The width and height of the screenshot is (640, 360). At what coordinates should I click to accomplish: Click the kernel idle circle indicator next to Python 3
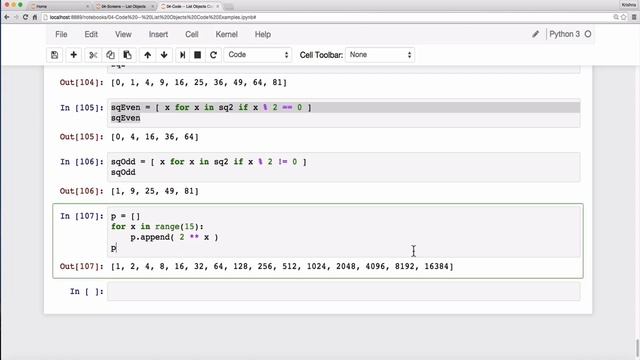click(588, 34)
